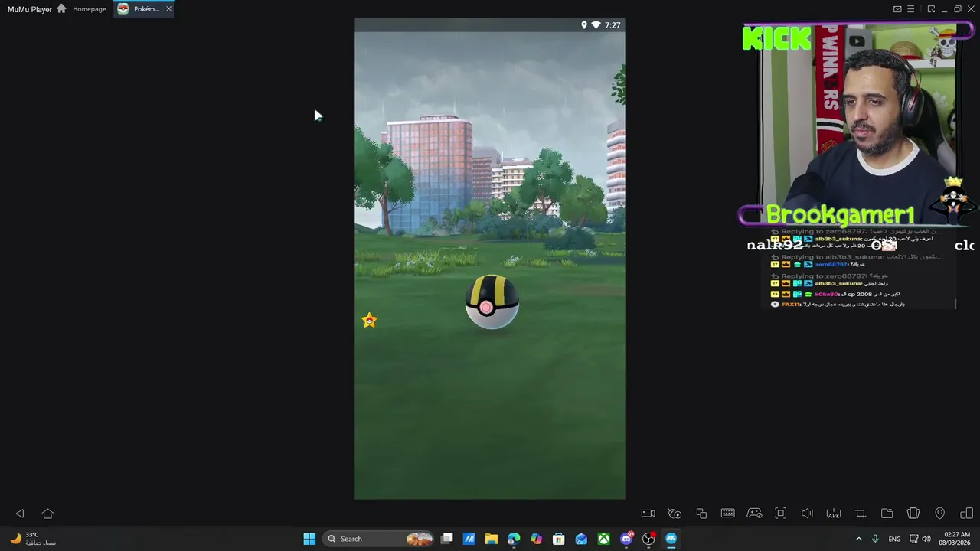Switch to OBS Studio on taskbar
This screenshot has height=551, width=980.
[x=649, y=539]
